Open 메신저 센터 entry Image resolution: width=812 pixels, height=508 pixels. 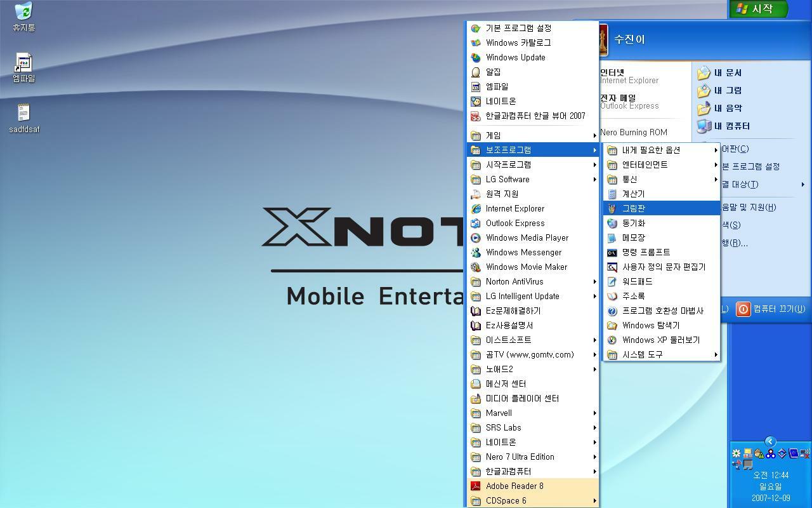coord(533,384)
